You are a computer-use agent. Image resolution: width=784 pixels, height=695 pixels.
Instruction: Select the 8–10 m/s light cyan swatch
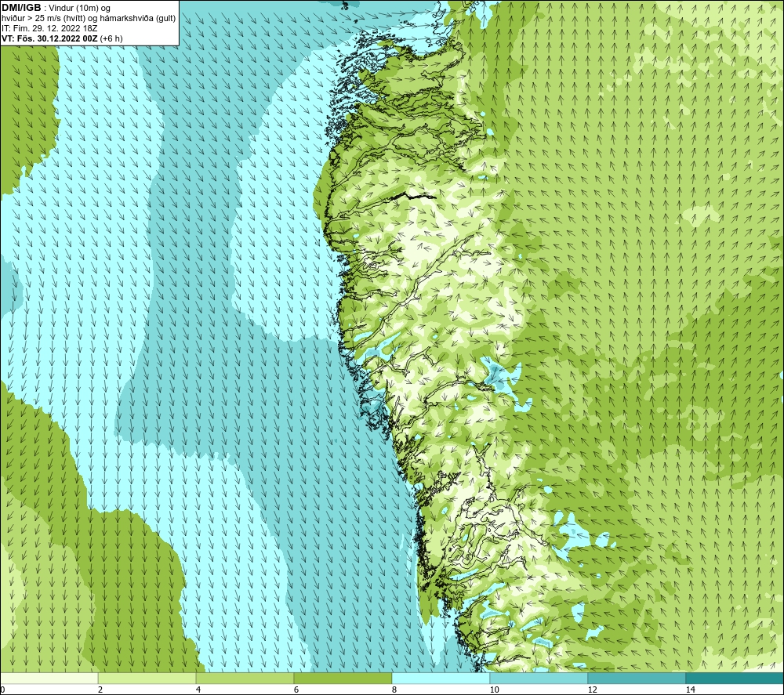pos(441,678)
